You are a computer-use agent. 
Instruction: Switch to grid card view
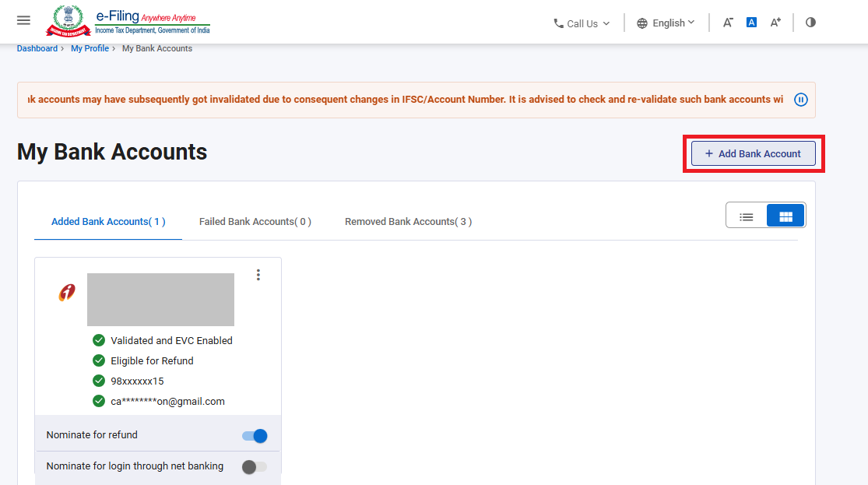tap(785, 217)
